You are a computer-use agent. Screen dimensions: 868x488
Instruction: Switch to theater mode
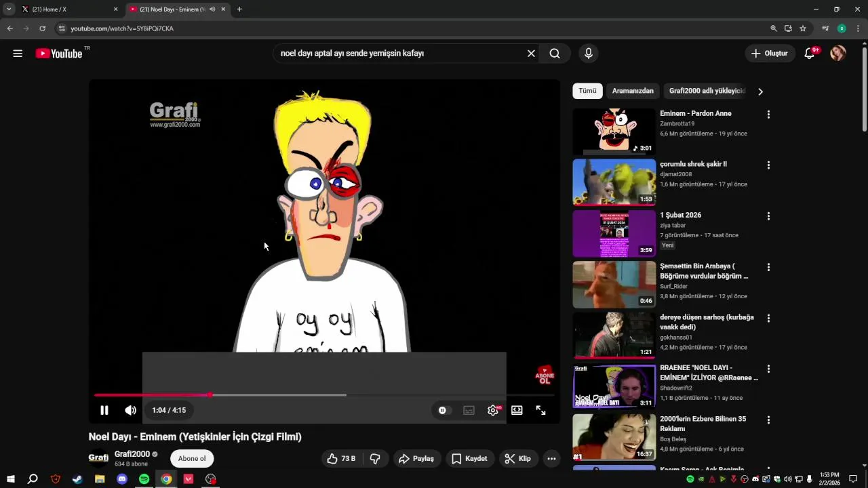tap(517, 410)
